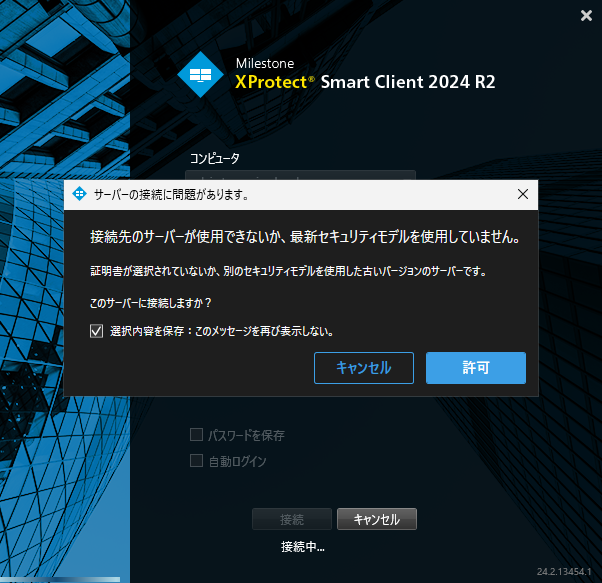Click the greyed-out 接続 (Connect) button
This screenshot has height=583, width=602.
[292, 519]
